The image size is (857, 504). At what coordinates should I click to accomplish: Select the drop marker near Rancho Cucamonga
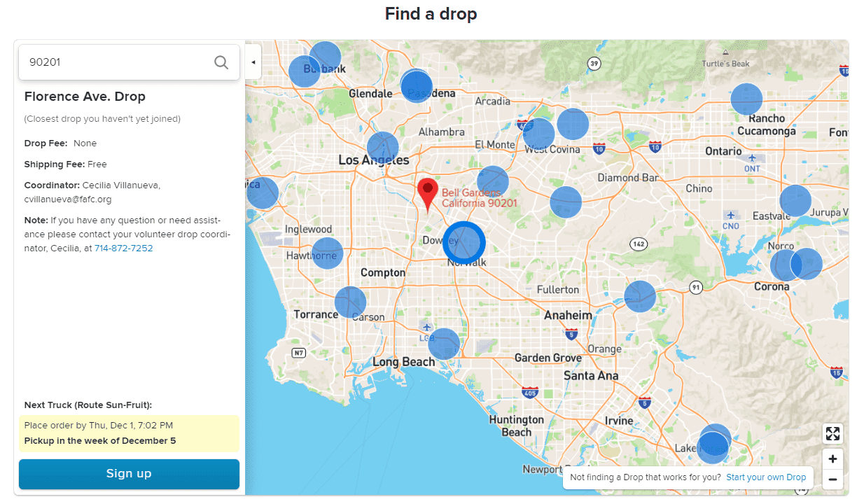(x=746, y=99)
